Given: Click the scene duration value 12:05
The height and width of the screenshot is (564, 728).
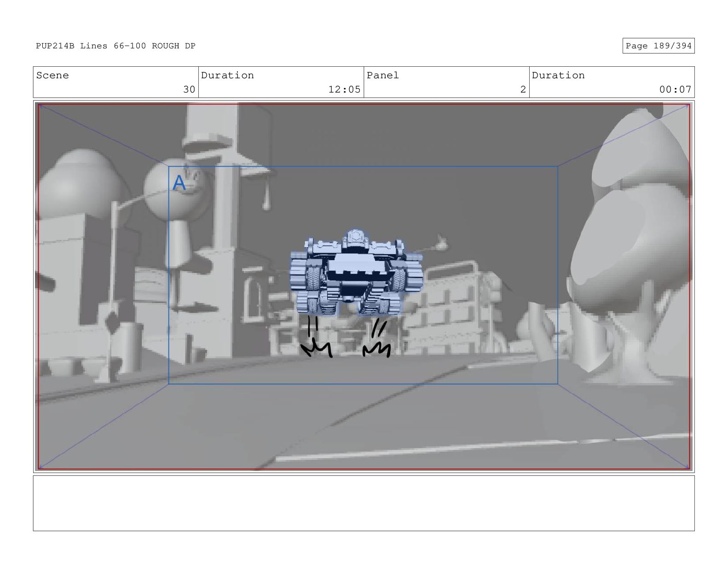Looking at the screenshot, I should pyautogui.click(x=344, y=89).
